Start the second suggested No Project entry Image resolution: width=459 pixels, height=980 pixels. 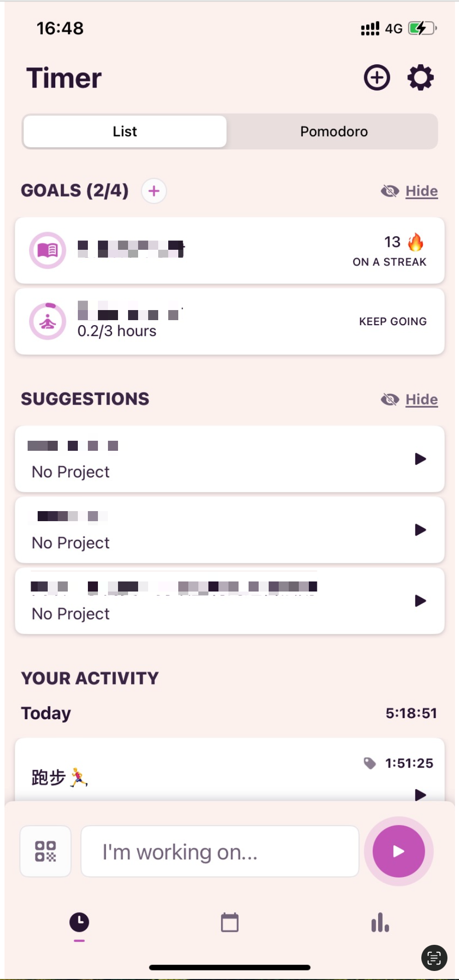[x=420, y=530]
